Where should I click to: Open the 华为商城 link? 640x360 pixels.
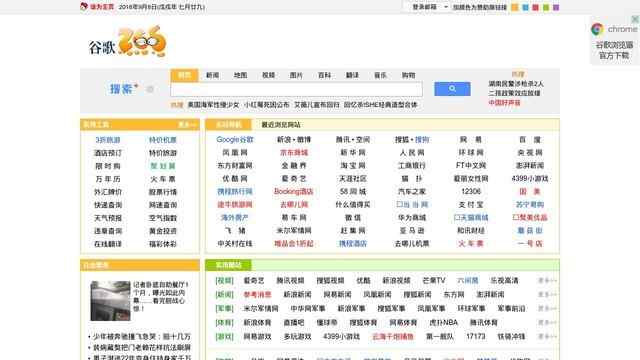coord(411,218)
